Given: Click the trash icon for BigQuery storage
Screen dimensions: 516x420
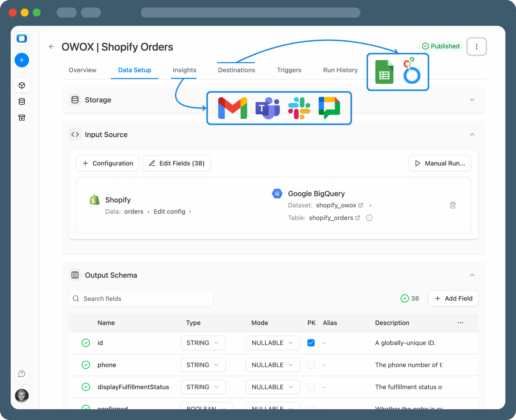Looking at the screenshot, I should click(453, 205).
